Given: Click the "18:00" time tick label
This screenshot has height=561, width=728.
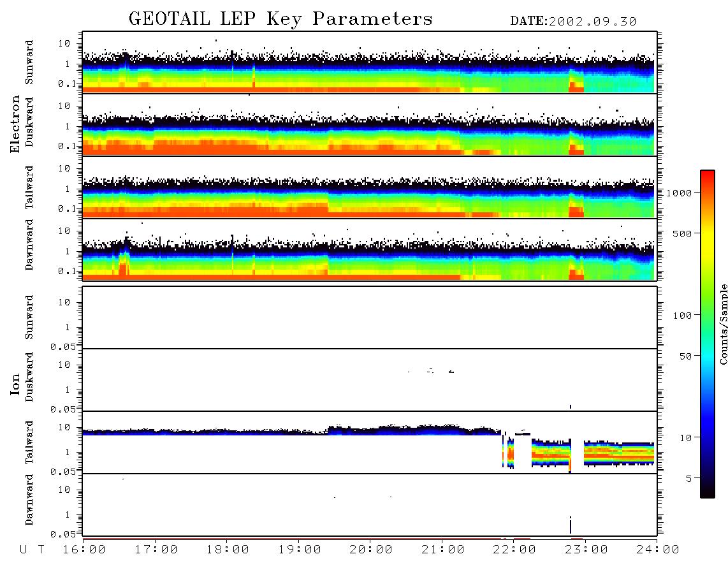Looking at the screenshot, I should point(228,550).
